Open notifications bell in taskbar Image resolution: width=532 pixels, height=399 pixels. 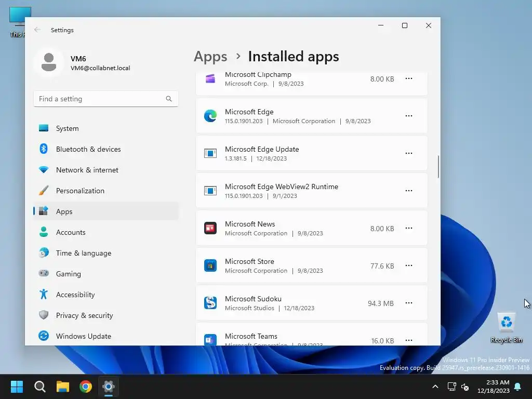(x=518, y=387)
